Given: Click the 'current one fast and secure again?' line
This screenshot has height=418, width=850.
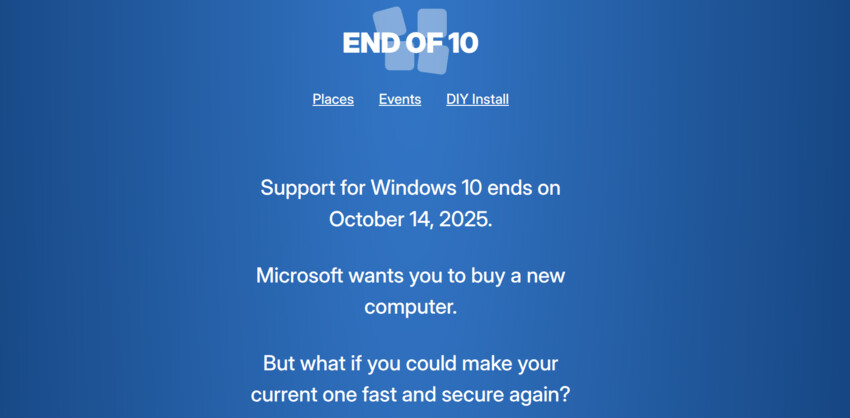Looking at the screenshot, I should tap(410, 394).
